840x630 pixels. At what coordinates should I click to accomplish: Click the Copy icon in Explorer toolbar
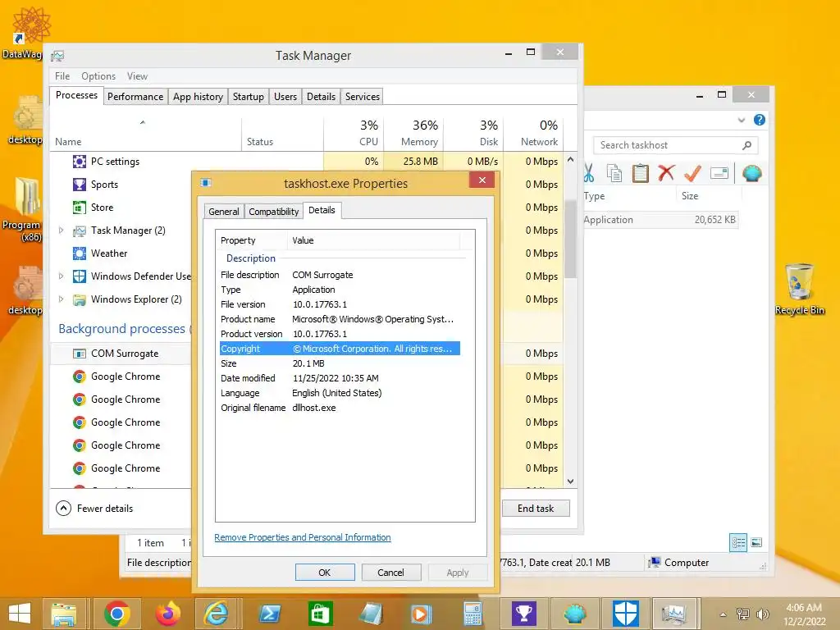614,173
